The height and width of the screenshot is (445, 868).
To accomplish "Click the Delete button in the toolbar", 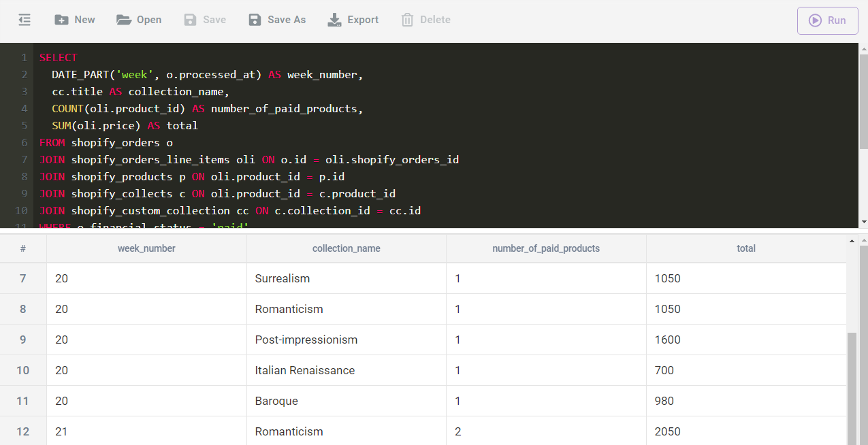I will [x=426, y=20].
